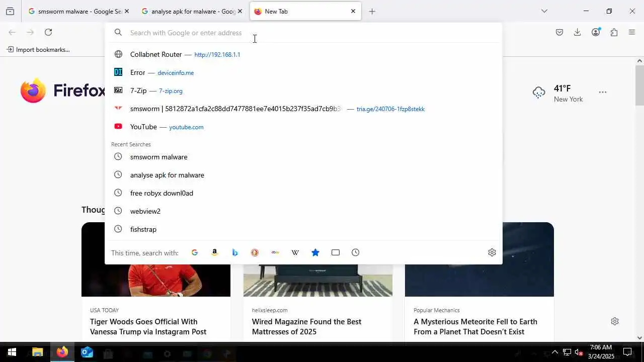Click Import bookmarks button

pos(38,49)
